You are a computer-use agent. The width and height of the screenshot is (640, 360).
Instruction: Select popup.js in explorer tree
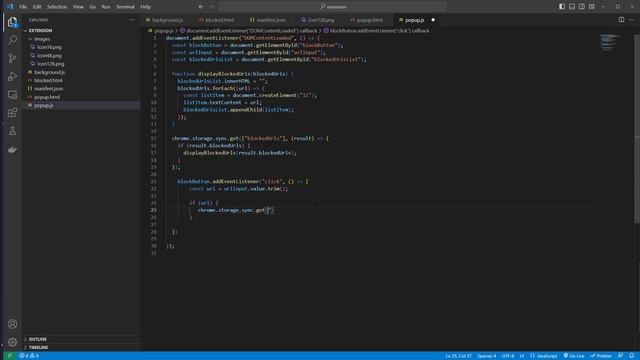[x=44, y=105]
